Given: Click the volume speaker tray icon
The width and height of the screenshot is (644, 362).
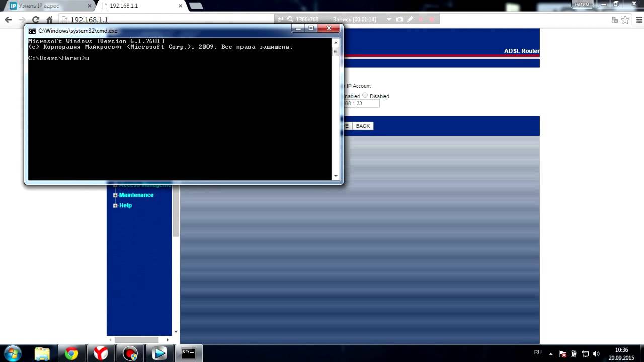Looking at the screenshot, I should (x=597, y=353).
